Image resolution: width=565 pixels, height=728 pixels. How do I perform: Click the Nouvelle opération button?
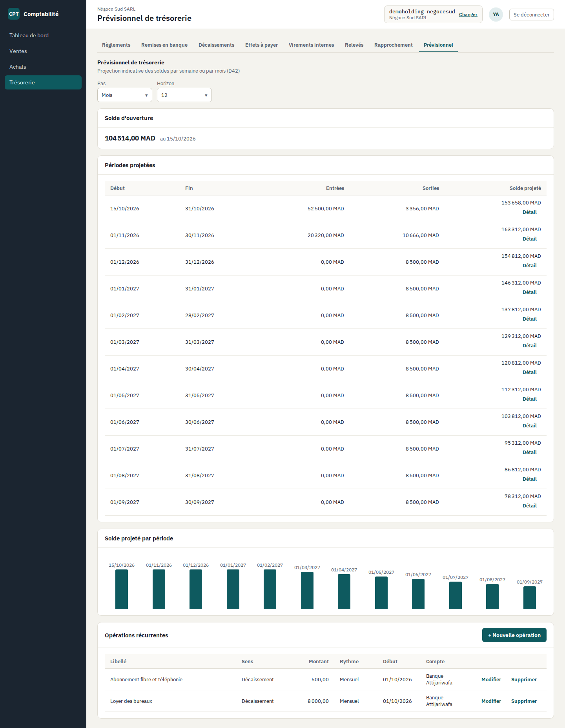514,635
